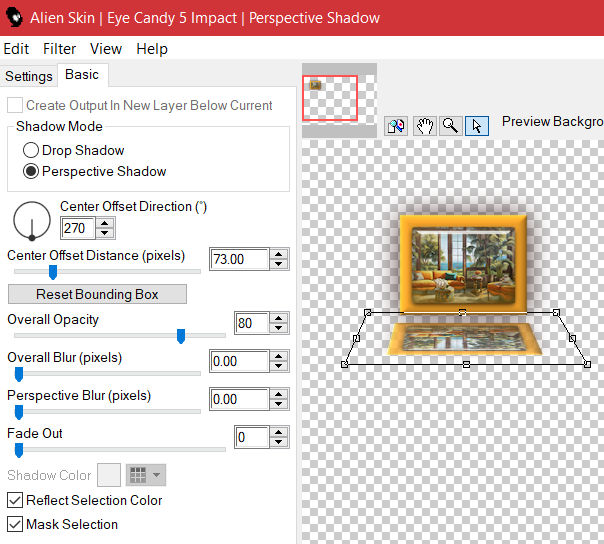
Task: Switch to the Settings tab
Action: tap(29, 76)
